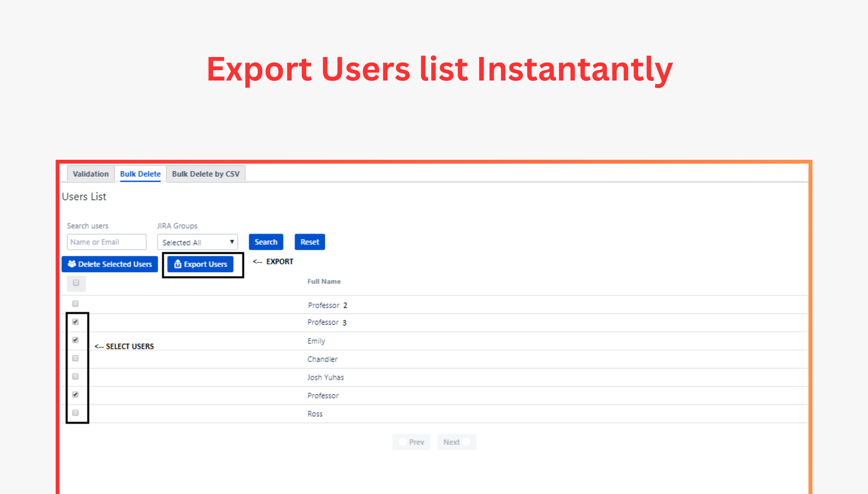Check the Professor 2 row checkbox
Image resolution: width=868 pixels, height=494 pixels.
pos(76,304)
